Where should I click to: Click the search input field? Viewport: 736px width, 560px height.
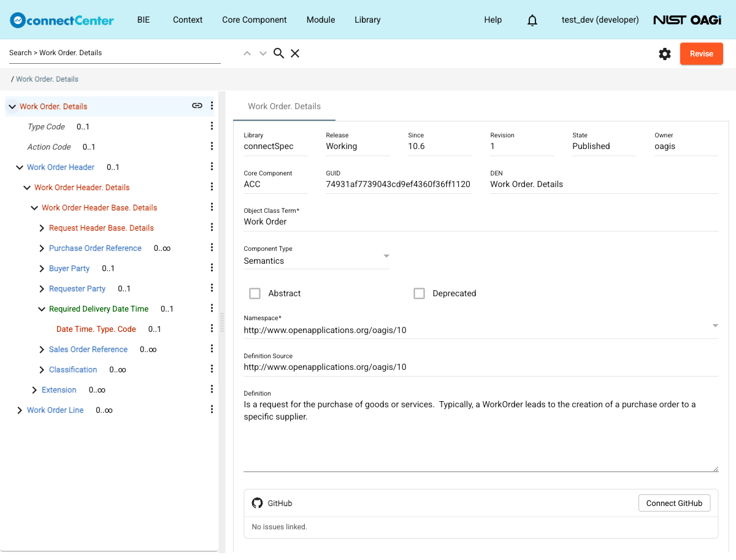115,53
